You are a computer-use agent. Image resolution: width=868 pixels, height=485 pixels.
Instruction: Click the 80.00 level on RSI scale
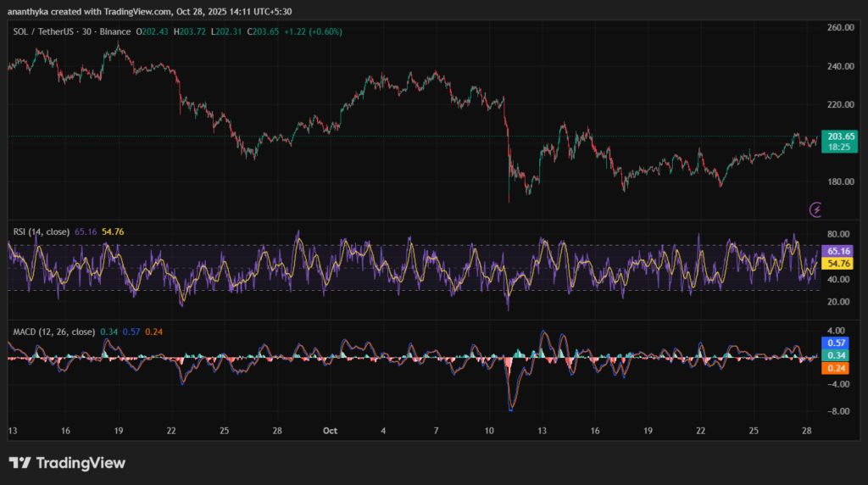click(837, 234)
